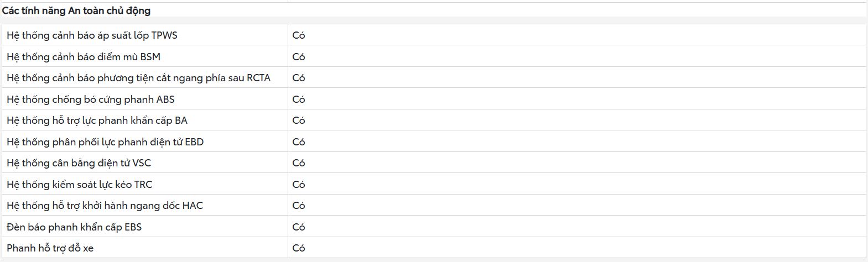Select the HAC hill start assist row
The height and width of the screenshot is (262, 868).
pos(434,205)
